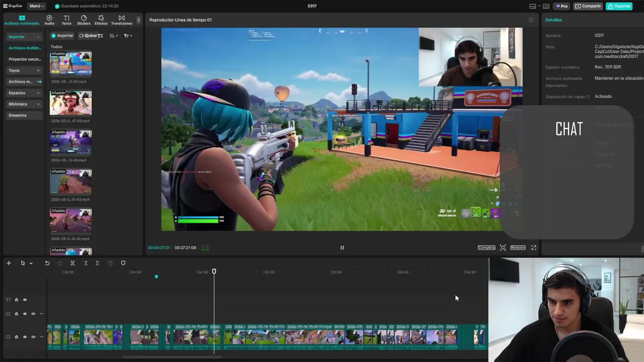Click the Exportar button
Image resolution: width=644 pixels, height=362 pixels.
click(619, 6)
